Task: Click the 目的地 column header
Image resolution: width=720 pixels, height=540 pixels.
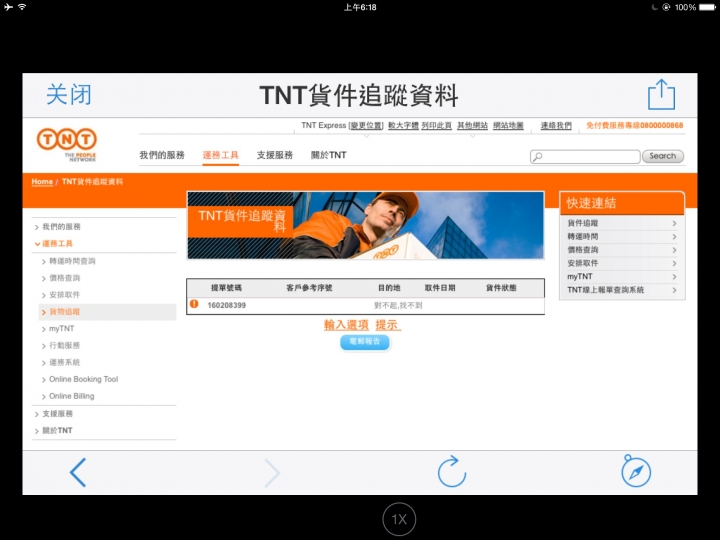Action: click(389, 288)
